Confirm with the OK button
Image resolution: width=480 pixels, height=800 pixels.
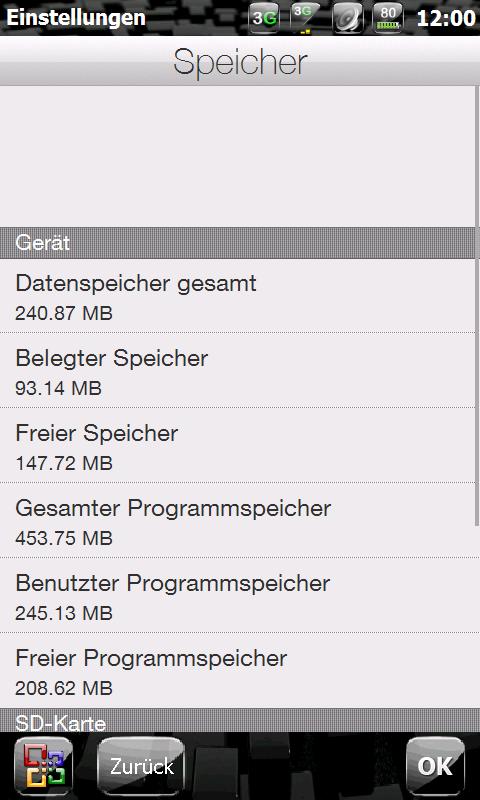(x=435, y=766)
